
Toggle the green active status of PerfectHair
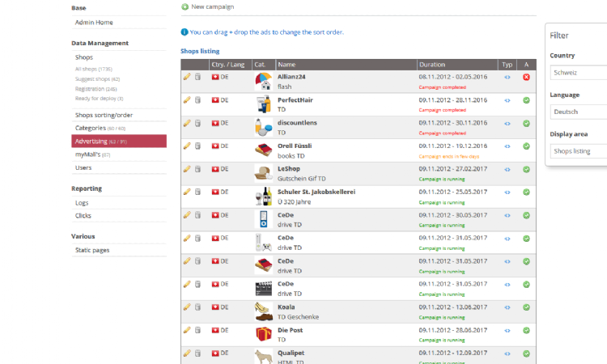tap(526, 100)
